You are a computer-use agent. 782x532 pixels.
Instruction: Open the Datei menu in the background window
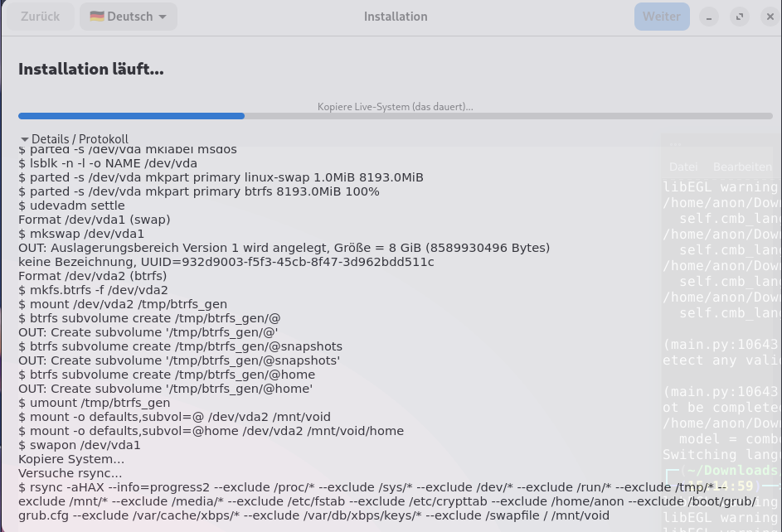(683, 167)
